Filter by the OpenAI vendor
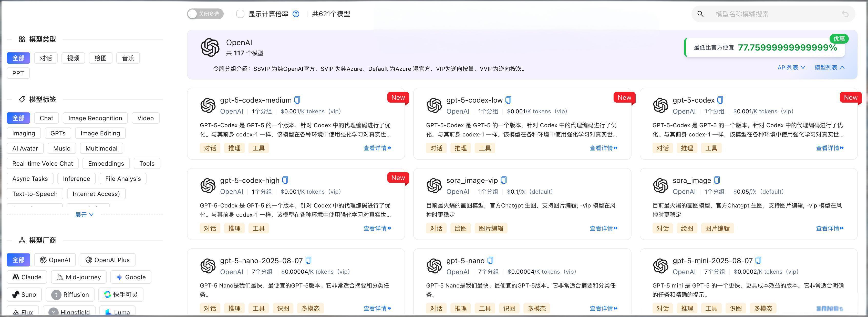 (55, 260)
